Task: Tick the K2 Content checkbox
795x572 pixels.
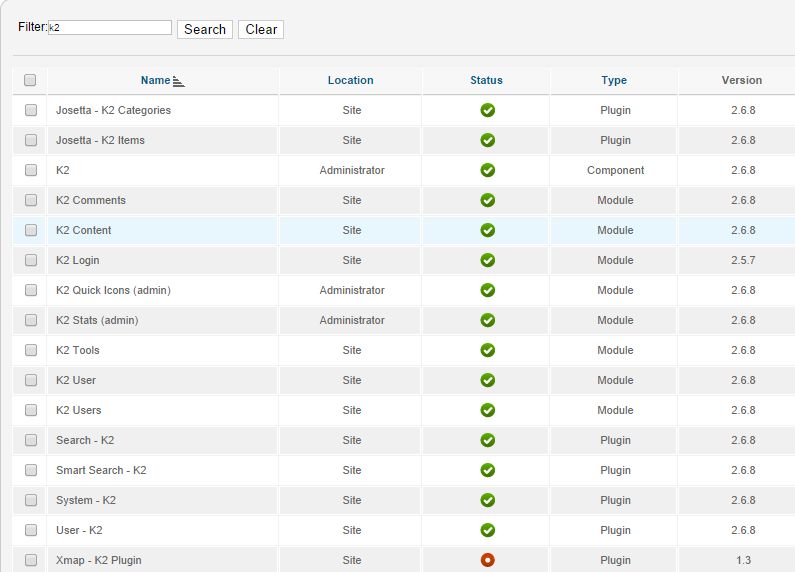Action: (x=31, y=230)
